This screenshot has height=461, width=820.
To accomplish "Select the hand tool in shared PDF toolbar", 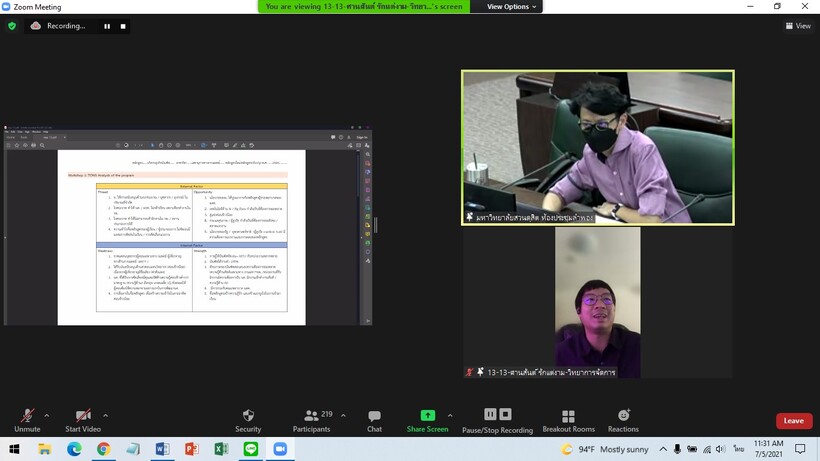I will [161, 145].
